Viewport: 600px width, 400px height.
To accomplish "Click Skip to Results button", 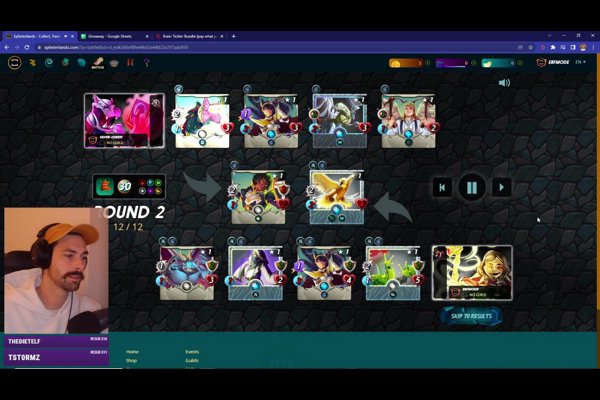I will (x=471, y=316).
